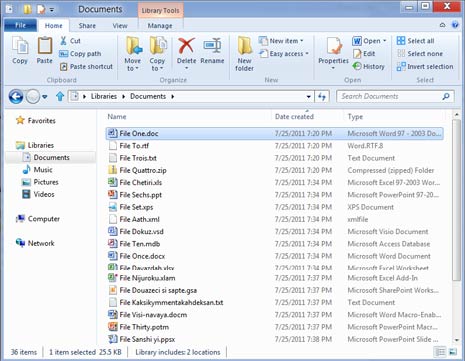Click Paste shortcut in Clipboard group
This screenshot has height=361, width=465.
point(86,67)
